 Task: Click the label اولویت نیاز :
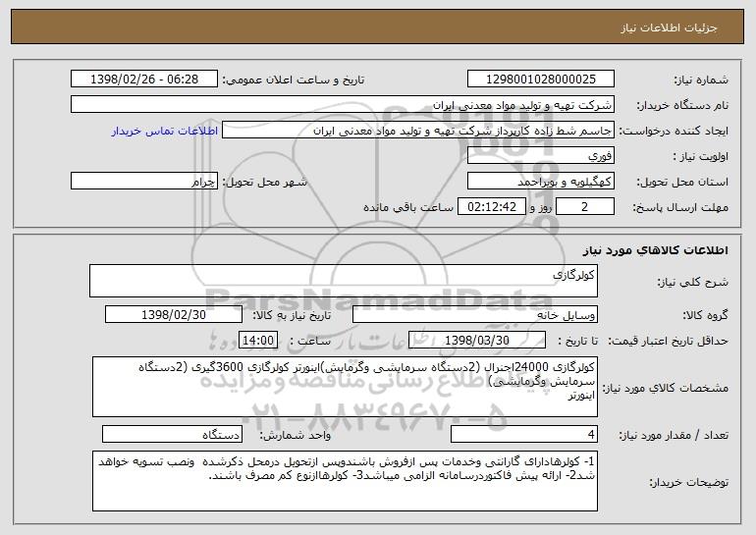click(x=701, y=156)
